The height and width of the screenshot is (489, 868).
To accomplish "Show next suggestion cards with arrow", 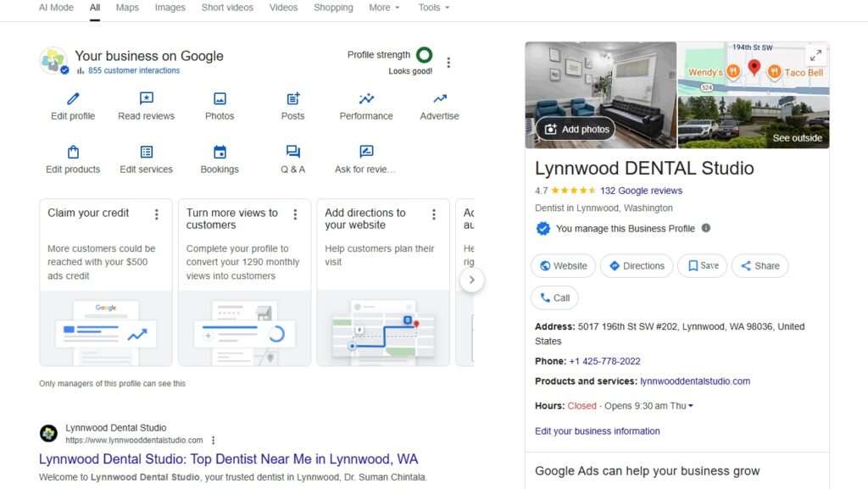I will tap(471, 280).
